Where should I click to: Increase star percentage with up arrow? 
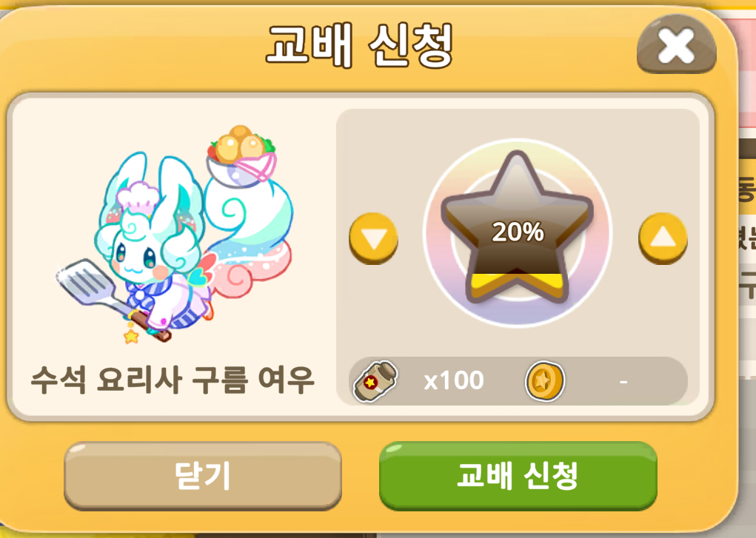pos(663,238)
